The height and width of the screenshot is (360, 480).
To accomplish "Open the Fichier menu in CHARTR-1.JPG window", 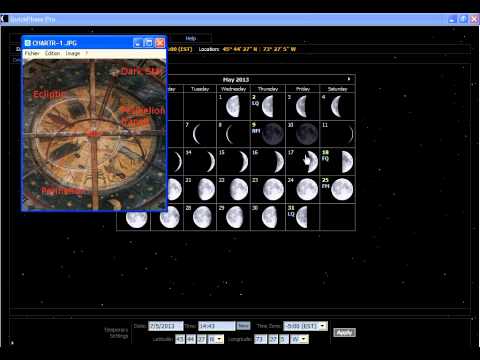I will (32, 53).
